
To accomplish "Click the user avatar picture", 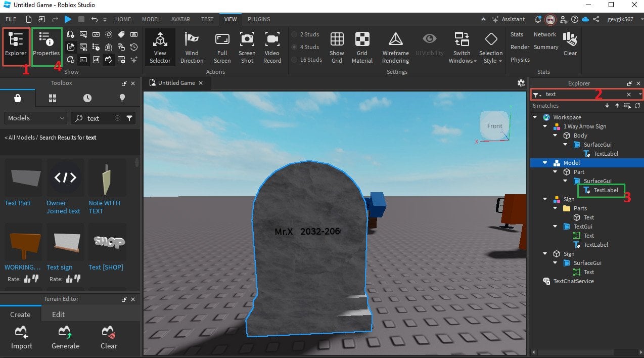I will pos(550,19).
